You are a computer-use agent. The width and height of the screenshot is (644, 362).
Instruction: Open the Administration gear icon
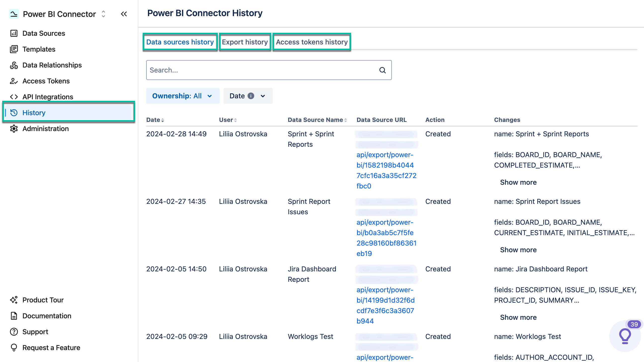14,129
